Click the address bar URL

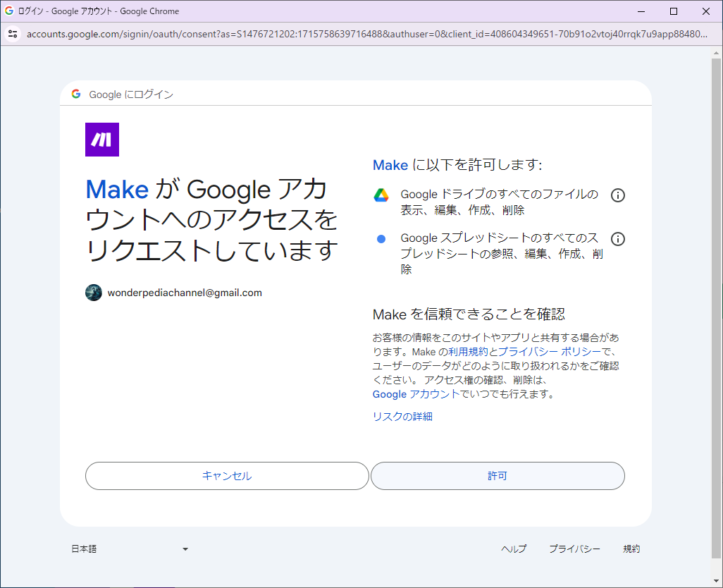pyautogui.click(x=367, y=34)
